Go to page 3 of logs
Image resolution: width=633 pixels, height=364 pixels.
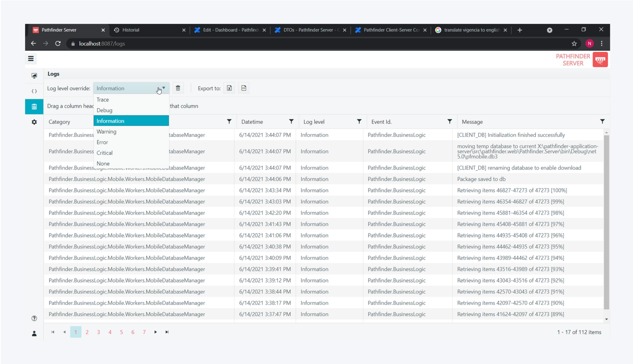[99, 332]
